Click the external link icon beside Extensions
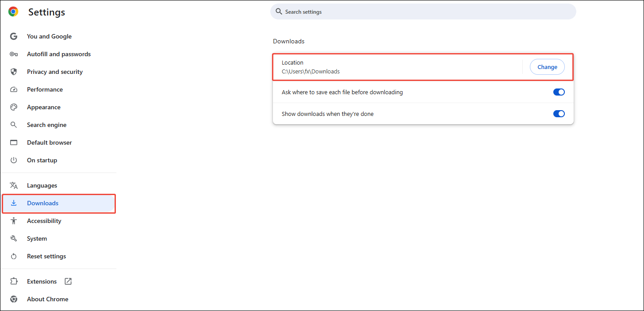The image size is (644, 311). [68, 281]
